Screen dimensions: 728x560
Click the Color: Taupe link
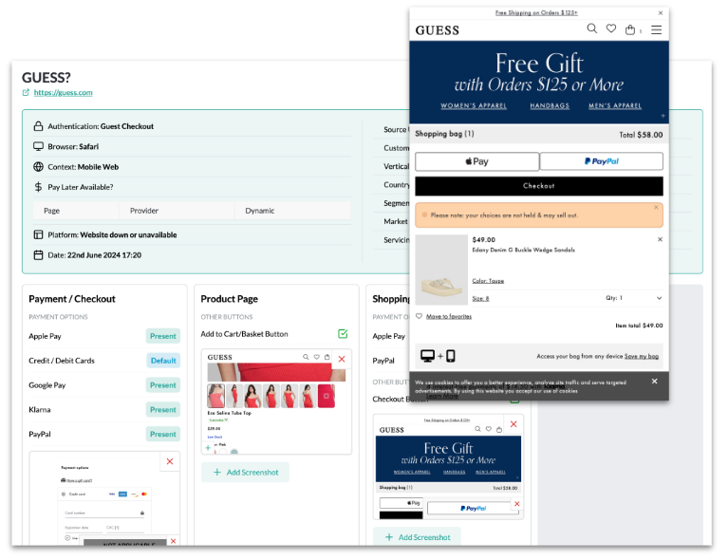point(488,281)
